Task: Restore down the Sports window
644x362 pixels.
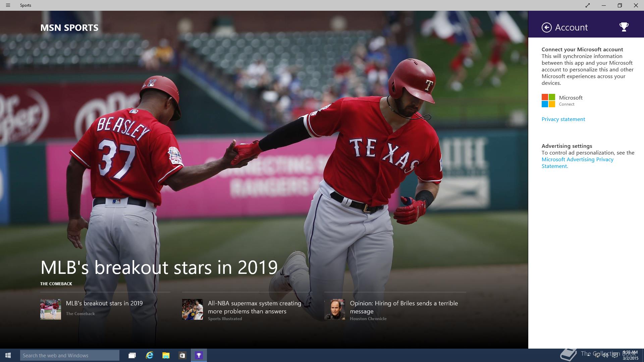Action: [620, 5]
